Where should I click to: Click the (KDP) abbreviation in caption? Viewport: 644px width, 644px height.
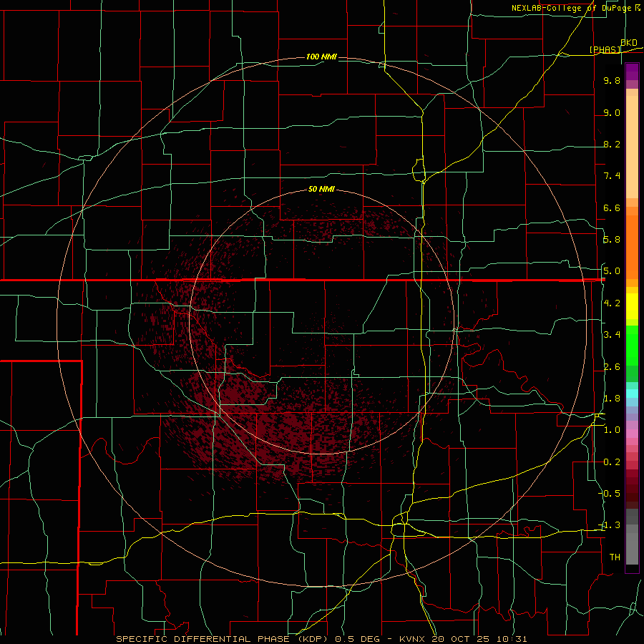tap(314, 639)
